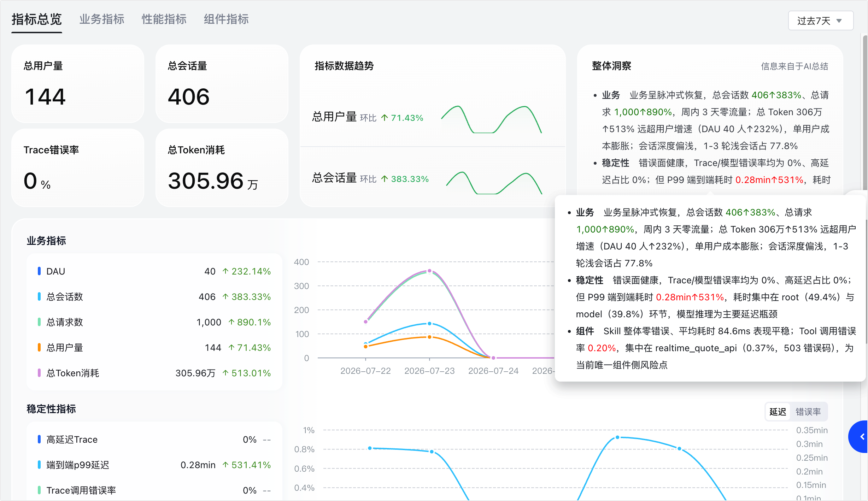This screenshot has width=868, height=501.
Task: Click the 端到端p99延迟 legend color marker
Action: pos(39,465)
